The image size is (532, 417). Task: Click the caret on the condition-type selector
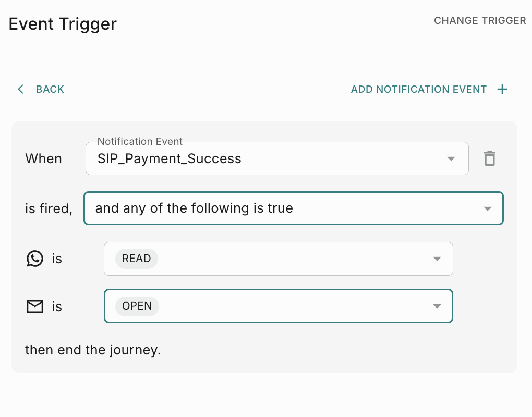coord(488,208)
